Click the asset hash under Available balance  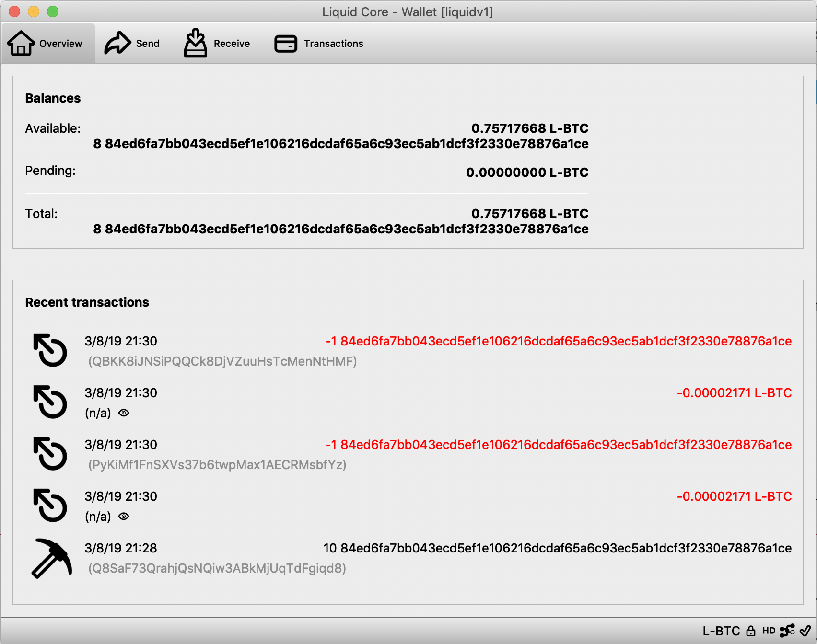[341, 144]
